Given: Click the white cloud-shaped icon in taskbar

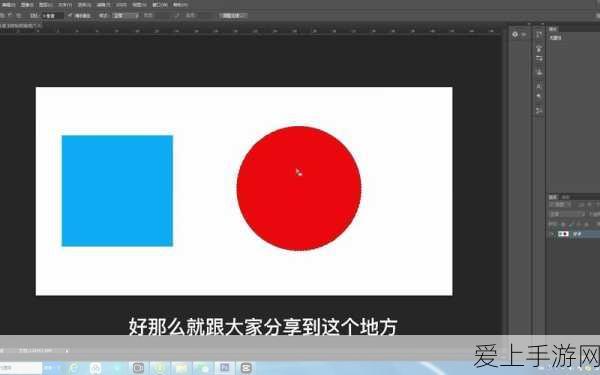Looking at the screenshot, I should pyautogui.click(x=95, y=368).
